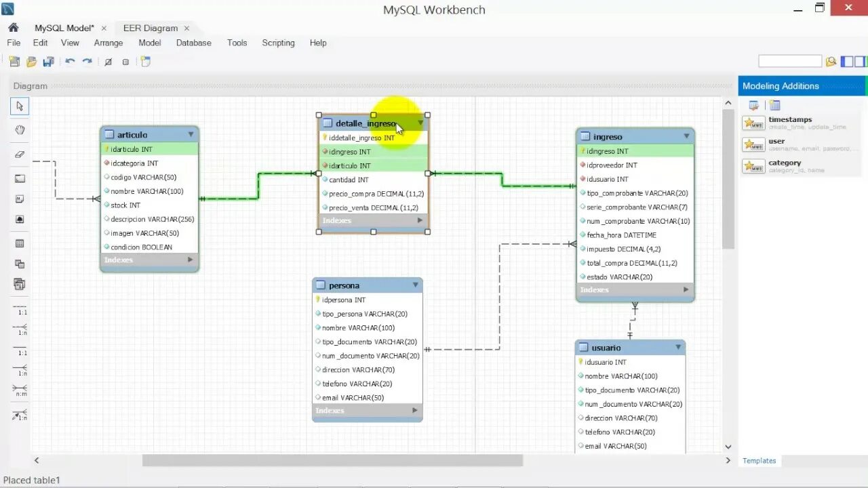Undo the last action
Viewport: 868px width, 488px height.
[x=70, y=62]
